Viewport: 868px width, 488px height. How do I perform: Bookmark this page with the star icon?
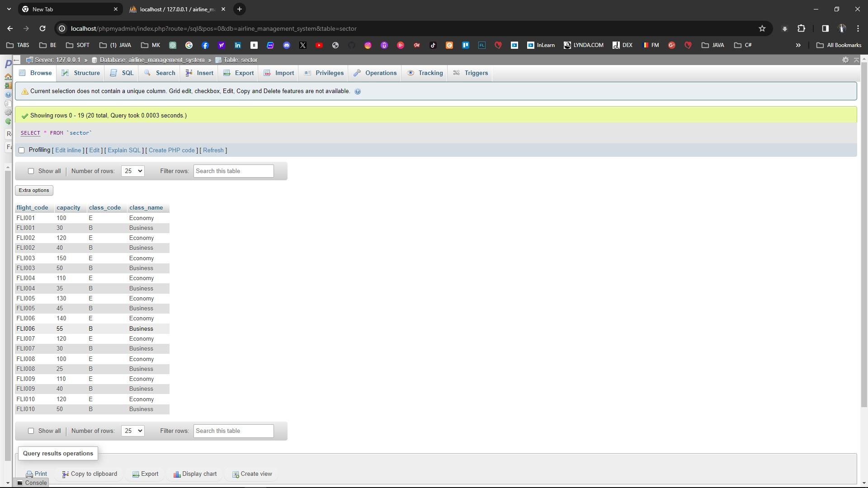(x=762, y=28)
